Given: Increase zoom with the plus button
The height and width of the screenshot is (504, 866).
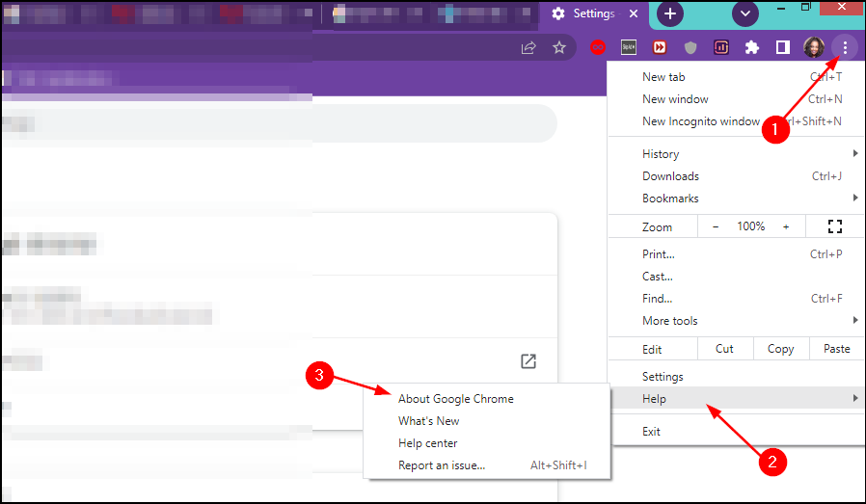Looking at the screenshot, I should point(786,226).
